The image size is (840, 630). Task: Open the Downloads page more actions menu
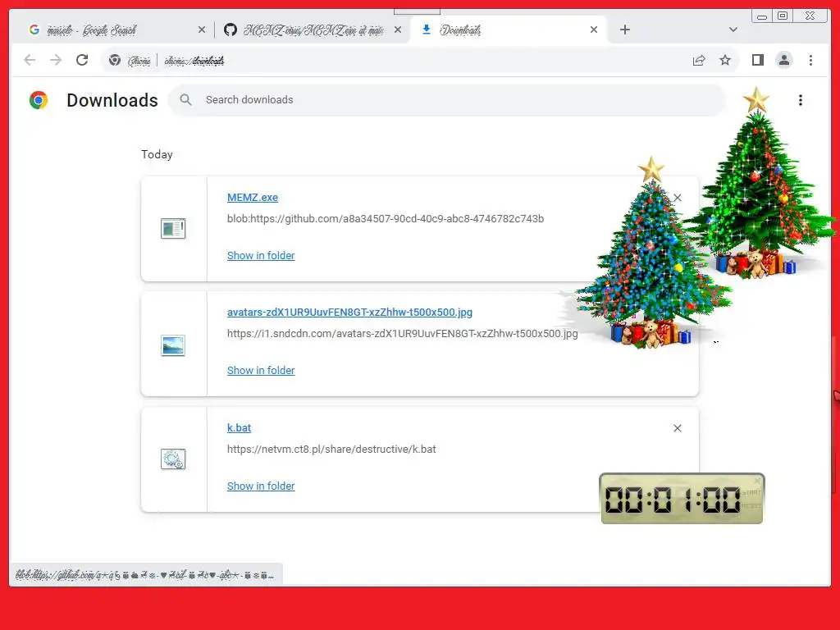(801, 100)
